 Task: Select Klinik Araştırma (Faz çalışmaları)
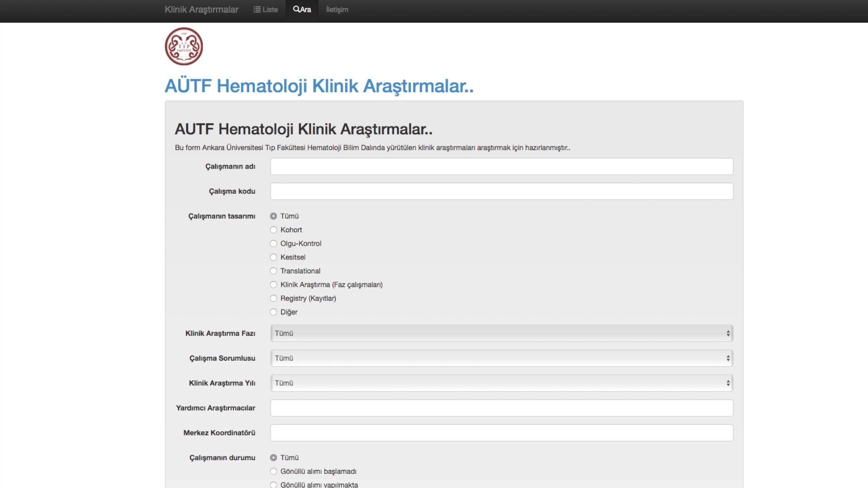274,285
